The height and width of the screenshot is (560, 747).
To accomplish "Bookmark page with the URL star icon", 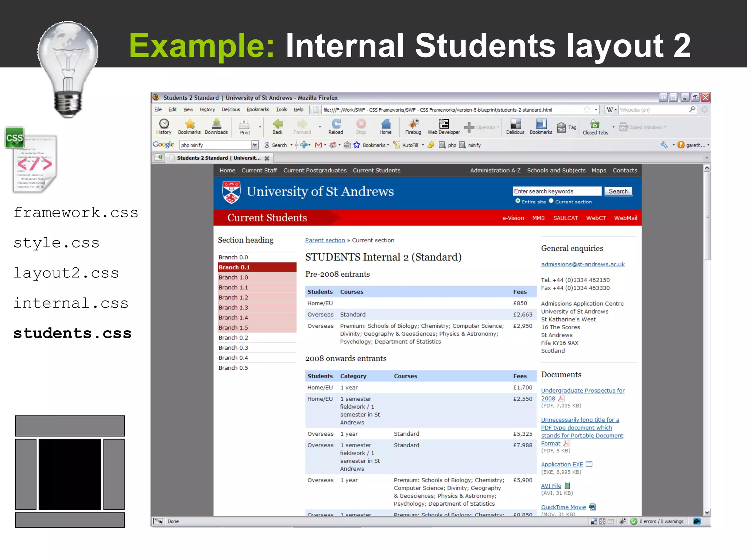I will point(587,110).
